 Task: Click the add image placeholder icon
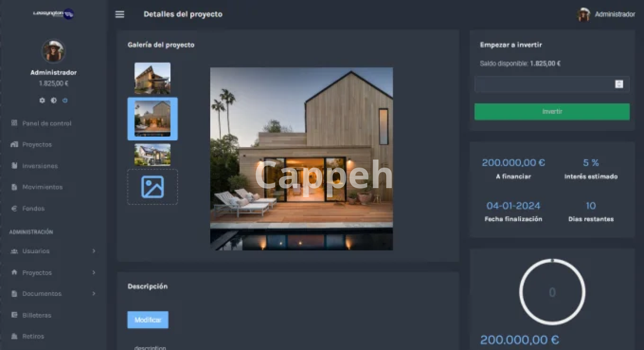point(152,187)
